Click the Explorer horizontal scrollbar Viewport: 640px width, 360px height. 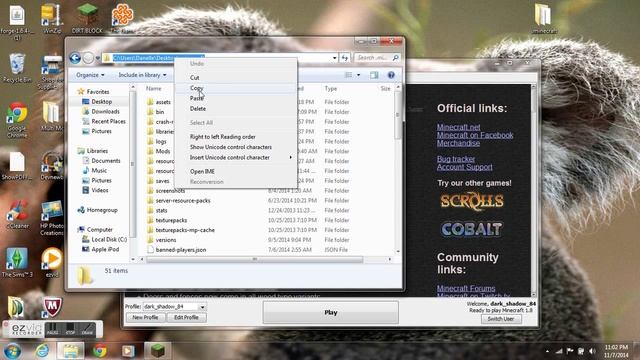coord(255,260)
